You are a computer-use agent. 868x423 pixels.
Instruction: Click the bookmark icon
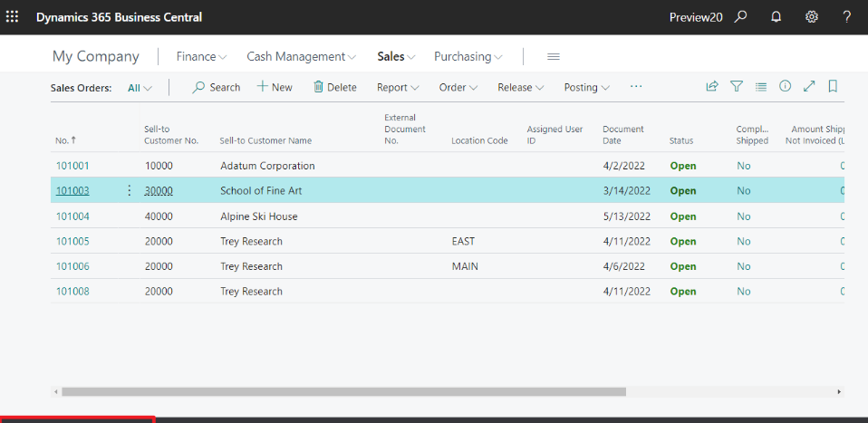tap(833, 86)
